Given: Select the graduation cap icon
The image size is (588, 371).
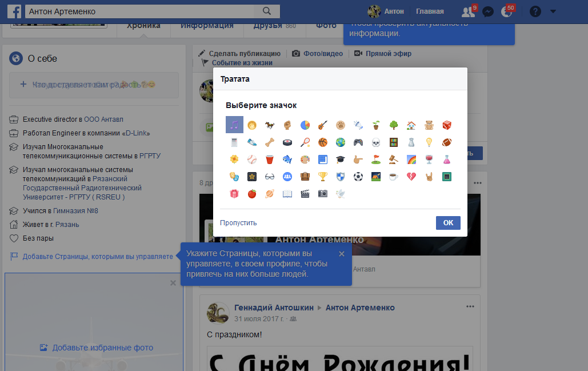Looking at the screenshot, I should 340,159.
